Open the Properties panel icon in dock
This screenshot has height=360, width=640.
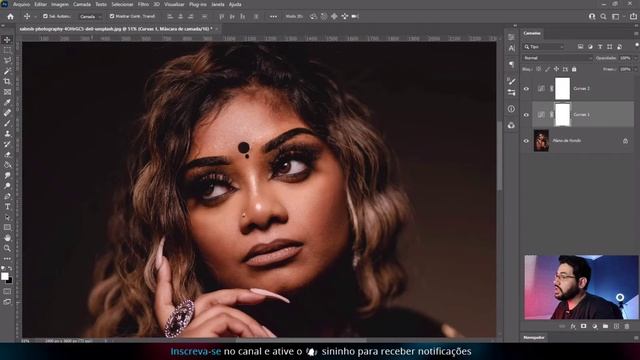coord(511,37)
